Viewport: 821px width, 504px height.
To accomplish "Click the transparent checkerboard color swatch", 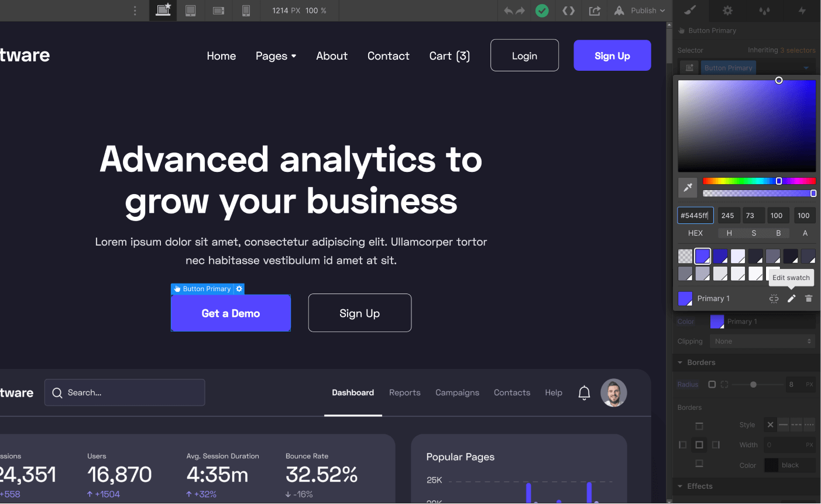I will pos(685,256).
